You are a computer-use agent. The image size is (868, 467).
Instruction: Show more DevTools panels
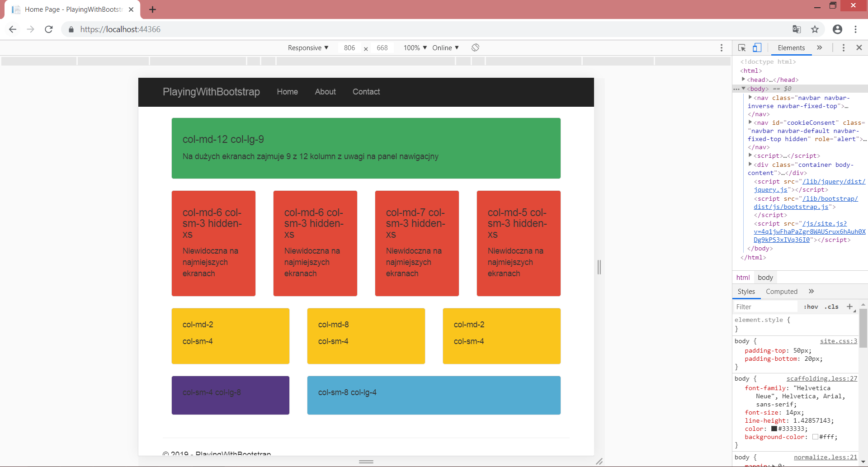point(819,47)
